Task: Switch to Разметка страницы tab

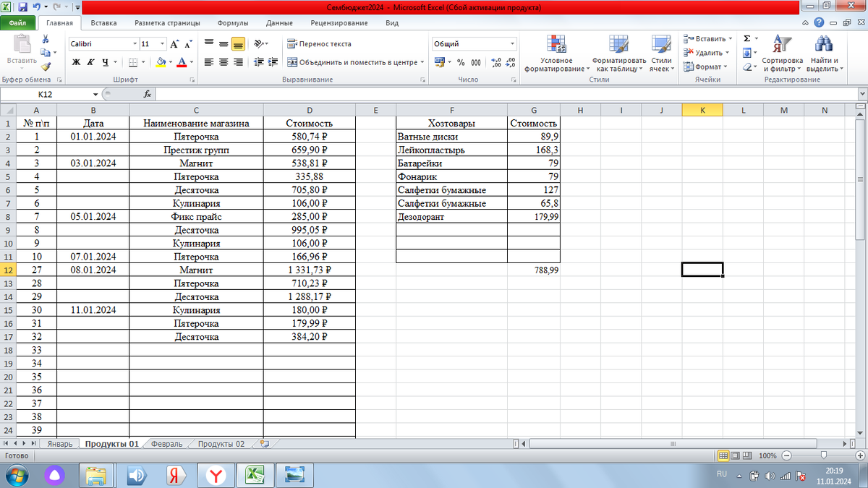Action: (167, 23)
